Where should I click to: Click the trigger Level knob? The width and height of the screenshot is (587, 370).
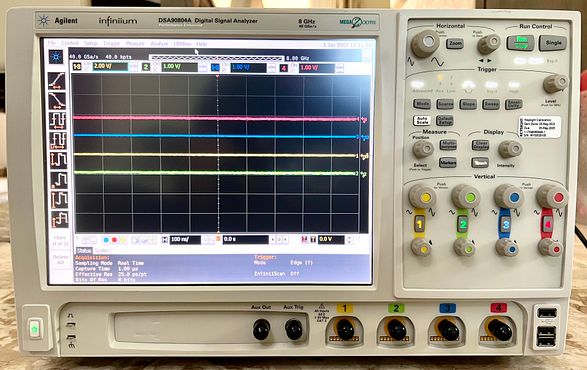pyautogui.click(x=555, y=84)
